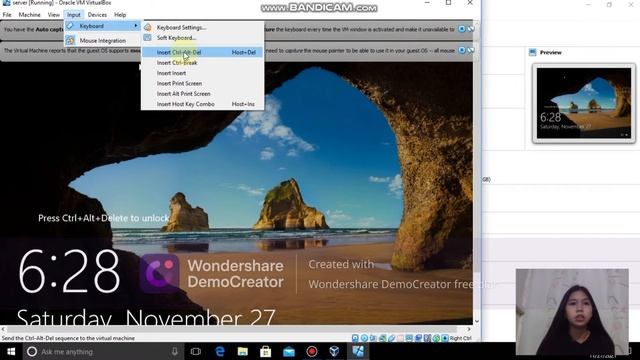
Task: Click the network adapter status bar icon
Action: point(383,338)
